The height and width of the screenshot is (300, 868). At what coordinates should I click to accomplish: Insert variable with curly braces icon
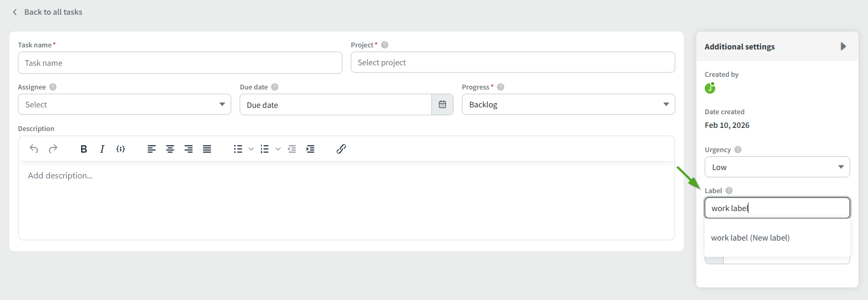(121, 149)
